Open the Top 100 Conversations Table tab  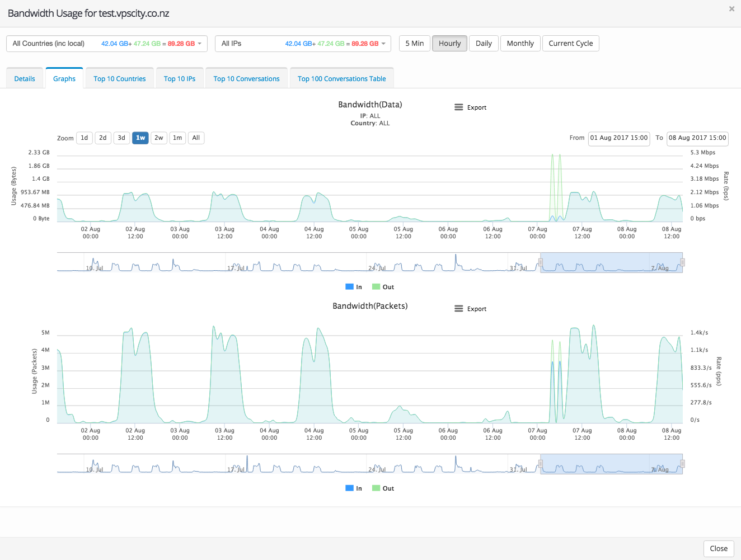[x=341, y=79]
